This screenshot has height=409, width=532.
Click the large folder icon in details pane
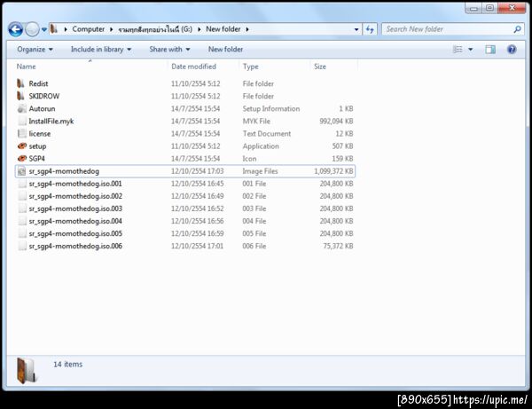[26, 371]
